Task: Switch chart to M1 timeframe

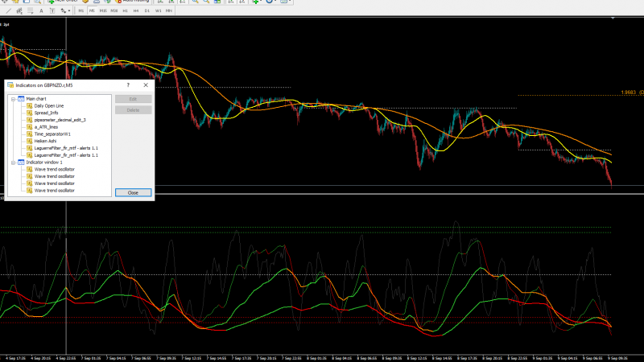Action: (81, 10)
